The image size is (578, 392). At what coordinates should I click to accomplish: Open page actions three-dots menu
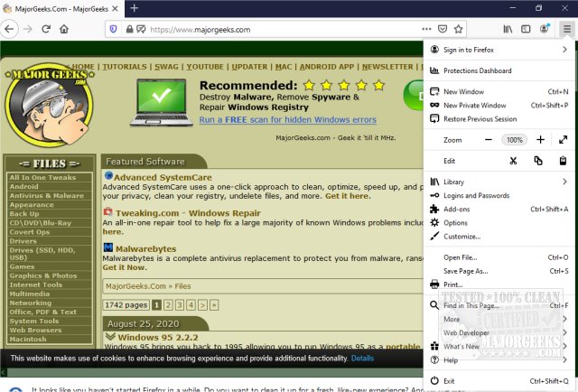pos(426,29)
